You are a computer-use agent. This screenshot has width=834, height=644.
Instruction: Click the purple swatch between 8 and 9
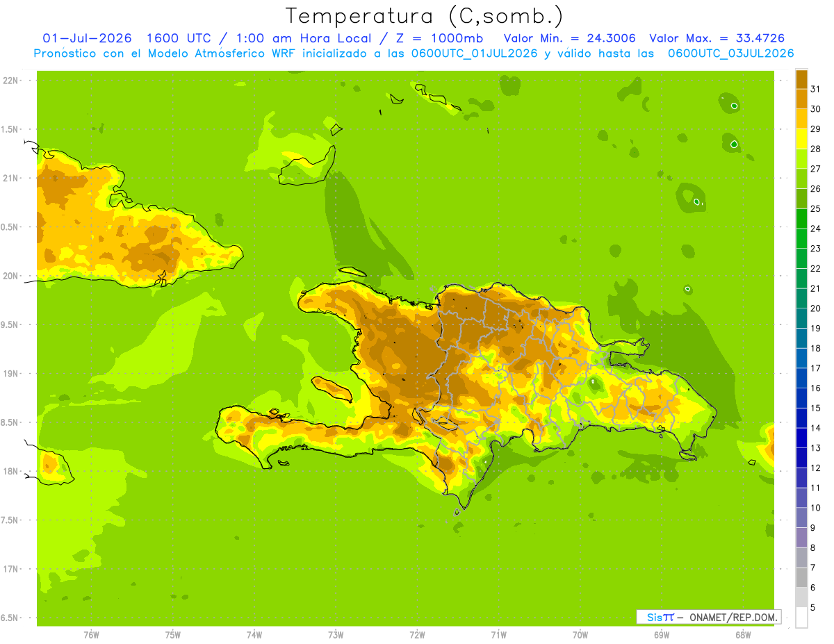click(801, 538)
